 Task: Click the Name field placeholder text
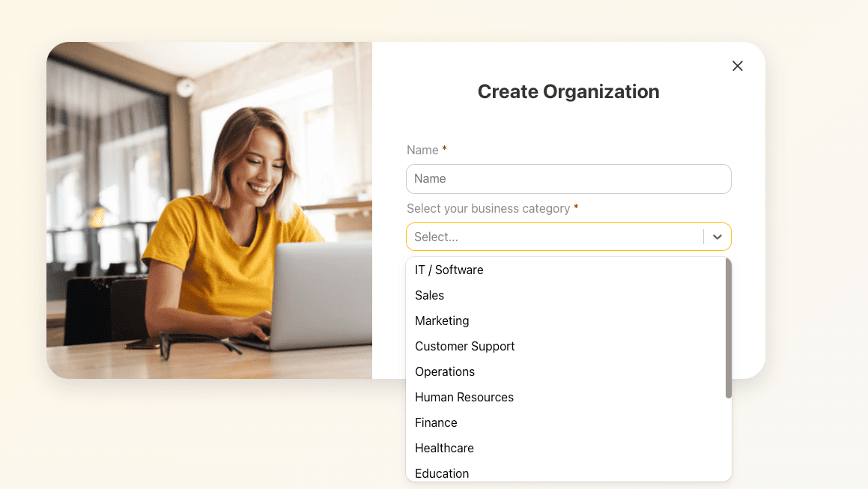click(x=430, y=179)
